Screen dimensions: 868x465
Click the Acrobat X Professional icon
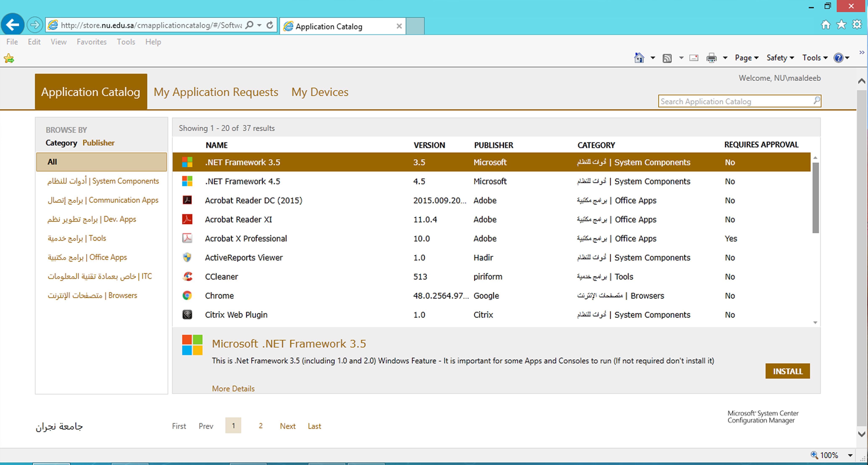(187, 238)
